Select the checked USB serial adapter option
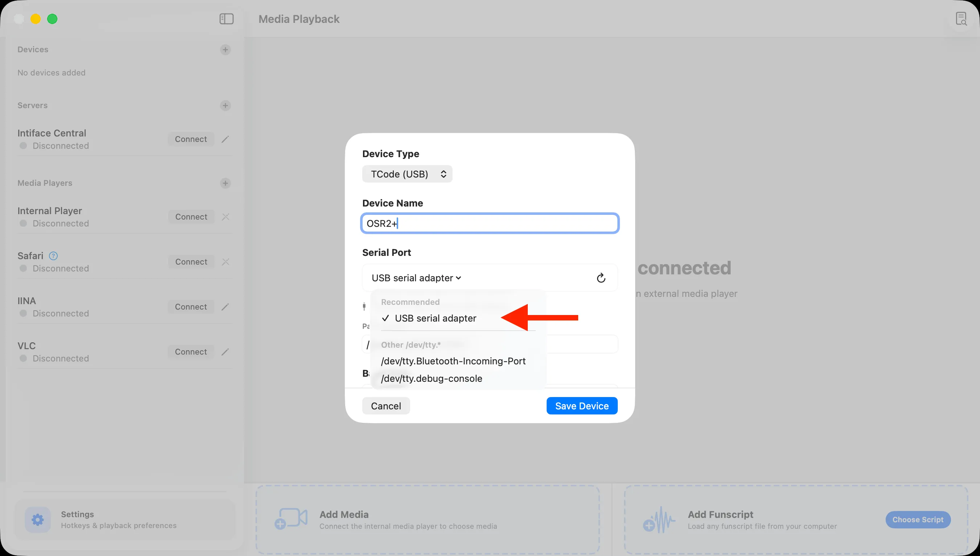The image size is (980, 556). (x=436, y=318)
